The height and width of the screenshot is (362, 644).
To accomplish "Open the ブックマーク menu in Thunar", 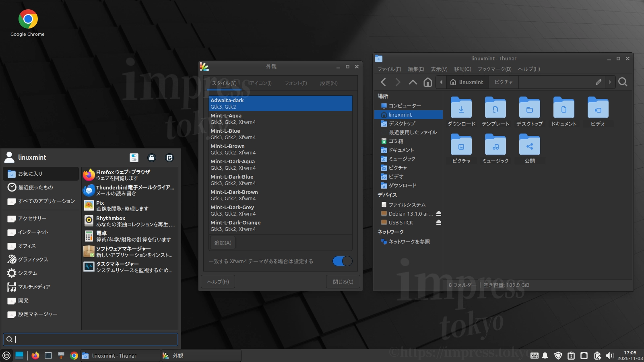I will 495,69.
